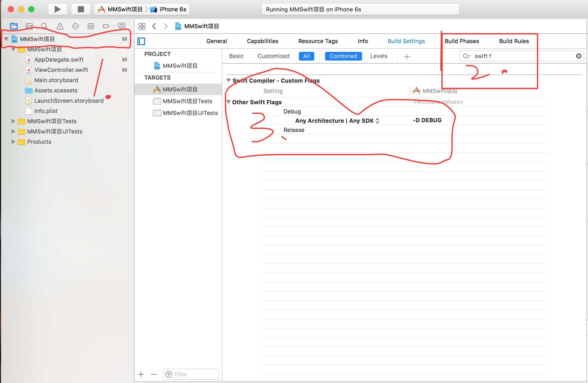Open the Test navigator diamond icon
The width and height of the screenshot is (588, 383).
coord(75,26)
